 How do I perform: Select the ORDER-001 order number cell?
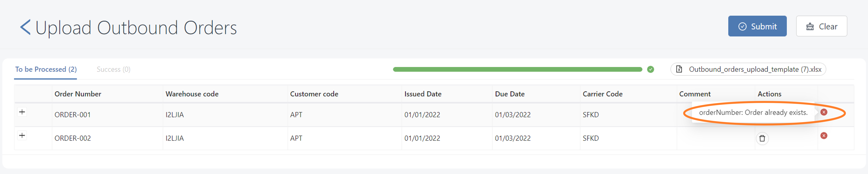click(x=72, y=115)
